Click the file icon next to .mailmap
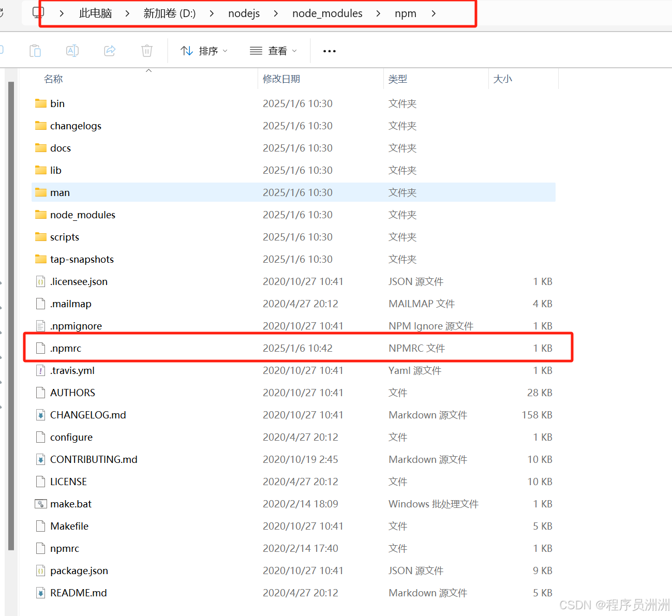This screenshot has width=672, height=616. pyautogui.click(x=40, y=304)
